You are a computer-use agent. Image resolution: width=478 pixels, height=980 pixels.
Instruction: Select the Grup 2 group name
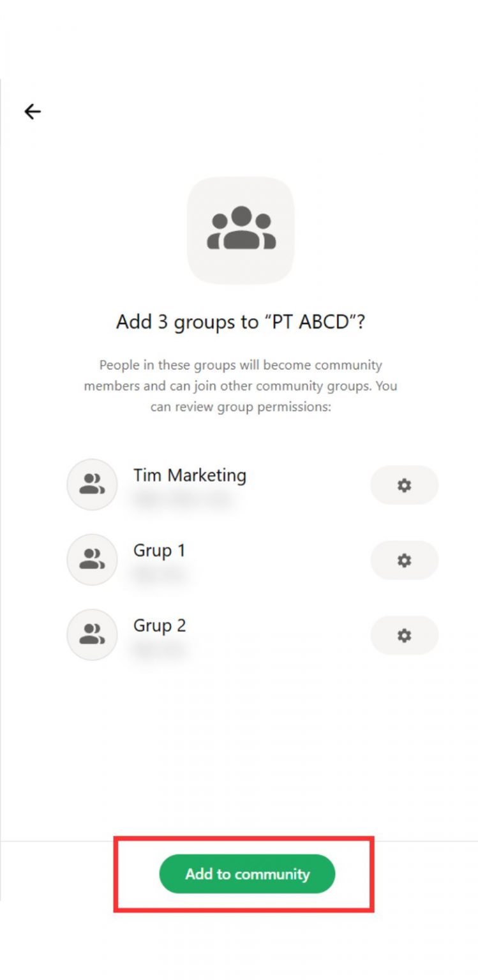[x=160, y=626]
